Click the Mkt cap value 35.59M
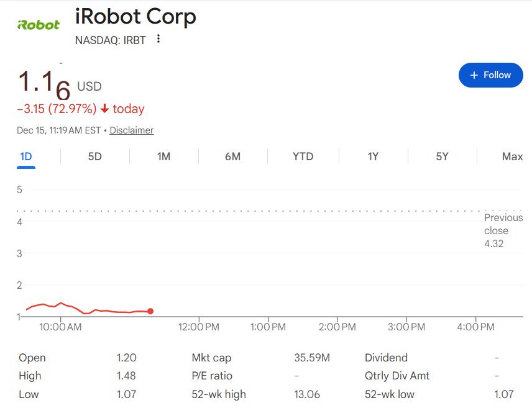 pyautogui.click(x=311, y=358)
